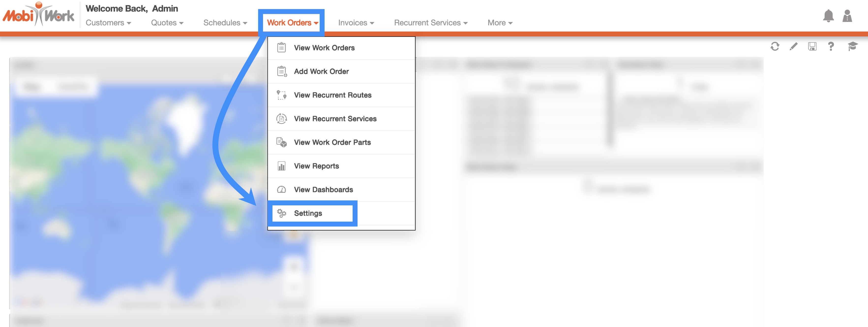868x327 pixels.
Task: Click the MobiWork logo
Action: (38, 15)
